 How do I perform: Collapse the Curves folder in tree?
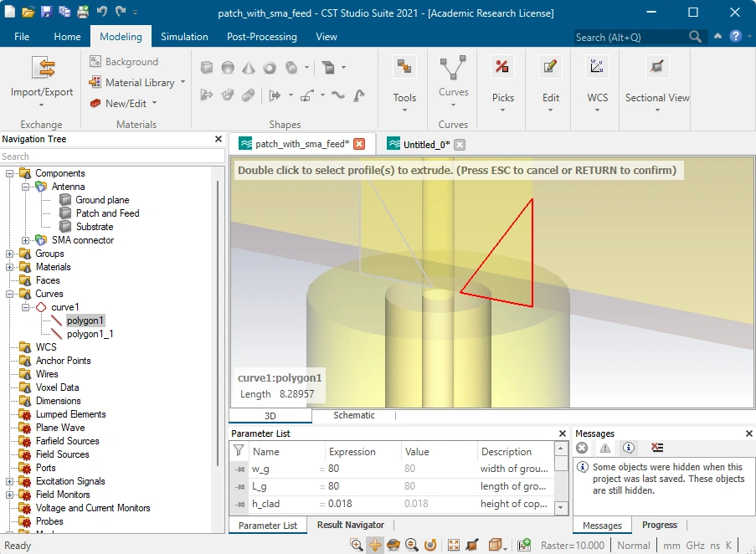point(9,294)
